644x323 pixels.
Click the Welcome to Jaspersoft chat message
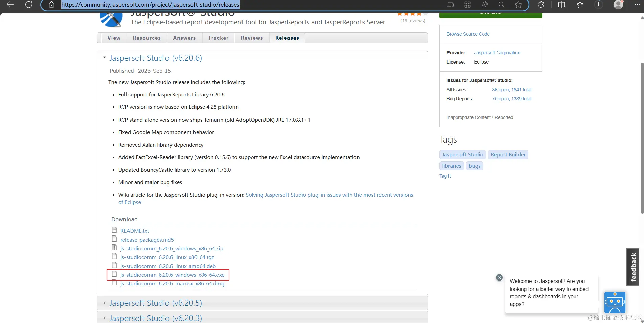[x=552, y=293]
